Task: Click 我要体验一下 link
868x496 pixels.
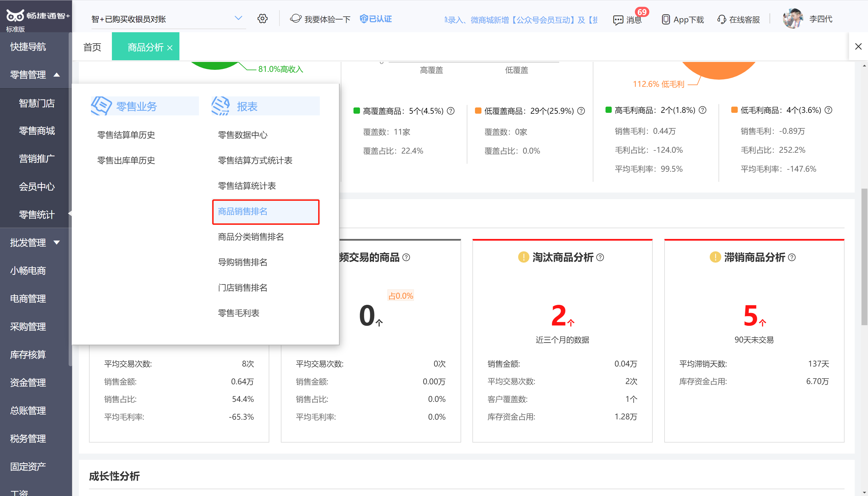Action: click(x=327, y=20)
